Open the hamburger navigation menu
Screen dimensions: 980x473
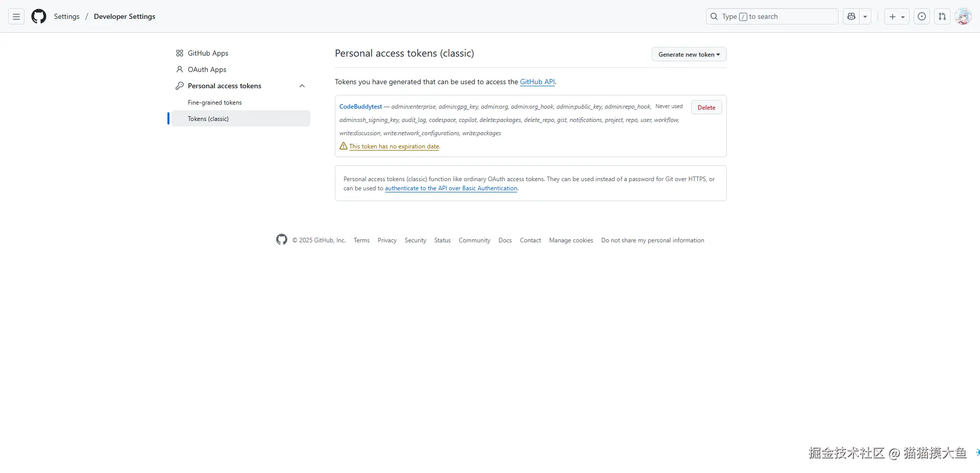(x=16, y=16)
